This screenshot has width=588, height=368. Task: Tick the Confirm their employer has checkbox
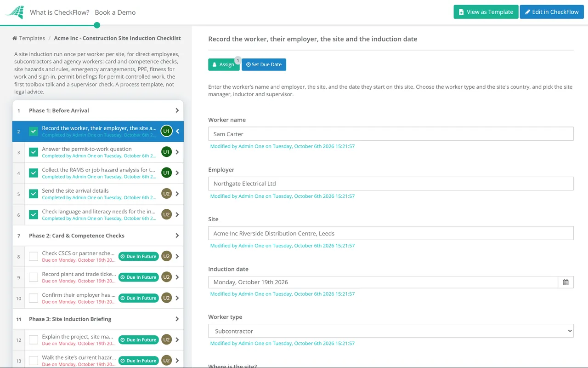pos(34,298)
